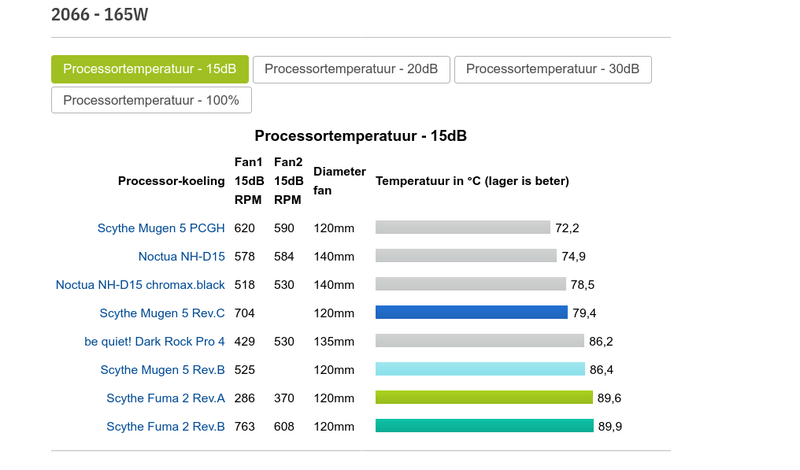Click 120mm in the Scythe Mugen 5 PCGH row
The width and height of the screenshot is (800, 470).
(x=334, y=228)
